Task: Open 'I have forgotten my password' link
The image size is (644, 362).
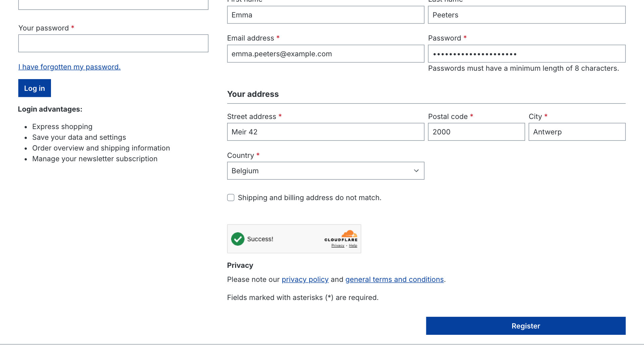Action: (69, 67)
